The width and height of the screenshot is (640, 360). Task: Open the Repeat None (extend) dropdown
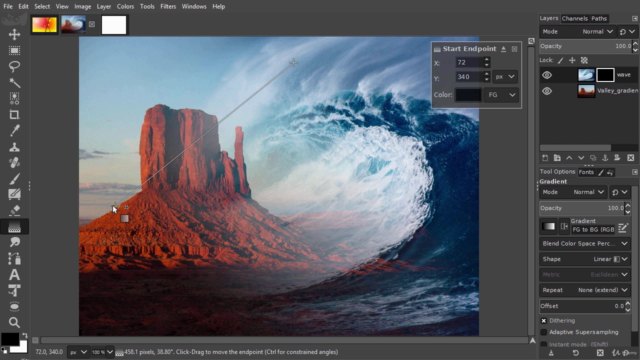coord(584,290)
